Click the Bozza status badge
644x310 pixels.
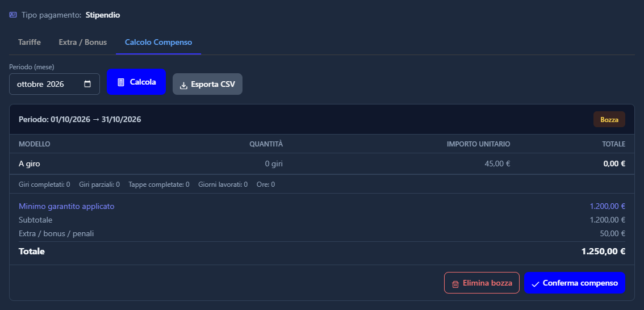(x=609, y=119)
